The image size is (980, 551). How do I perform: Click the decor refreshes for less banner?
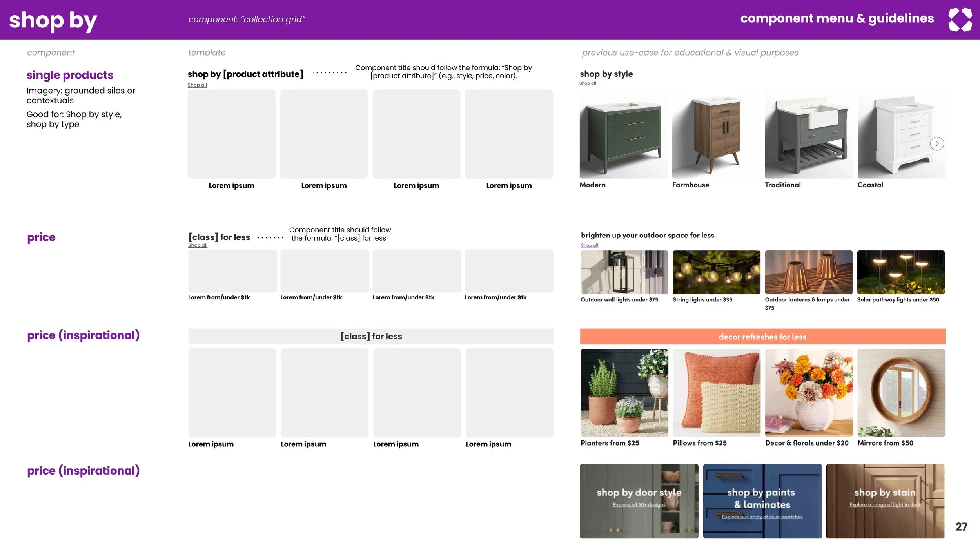762,337
